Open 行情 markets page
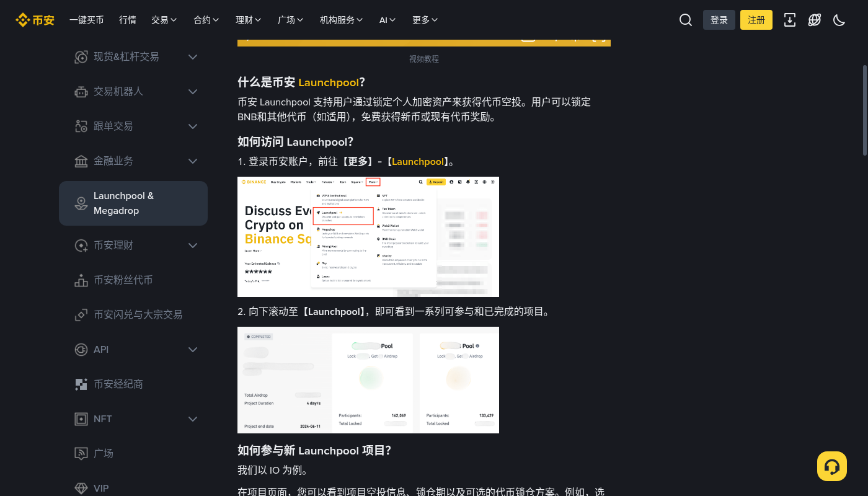 (x=128, y=20)
